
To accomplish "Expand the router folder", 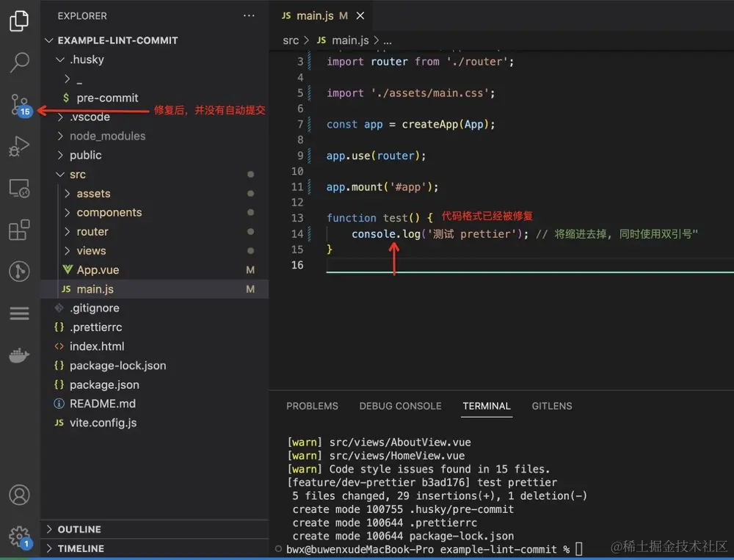I will point(67,232).
